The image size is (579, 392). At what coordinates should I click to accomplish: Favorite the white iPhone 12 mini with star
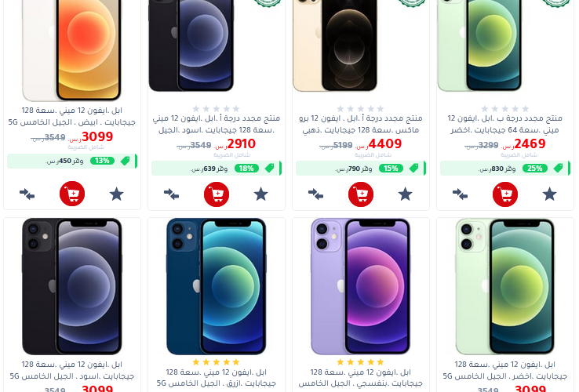point(117,194)
